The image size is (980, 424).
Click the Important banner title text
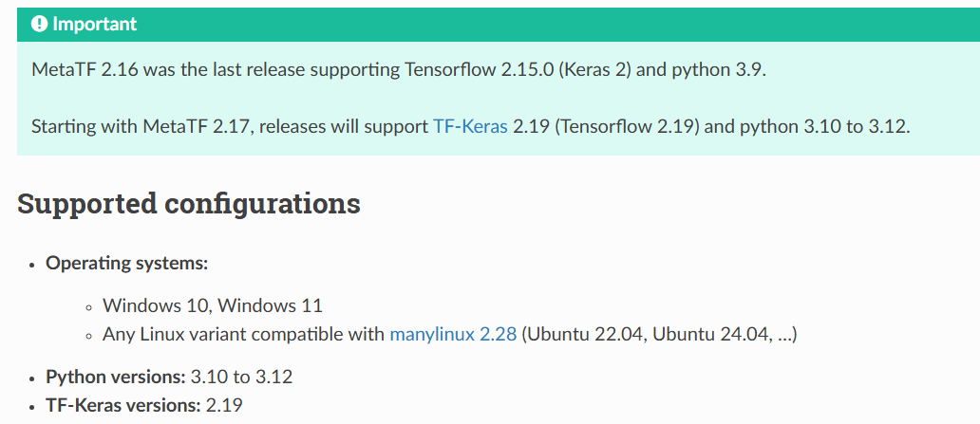pyautogui.click(x=94, y=24)
